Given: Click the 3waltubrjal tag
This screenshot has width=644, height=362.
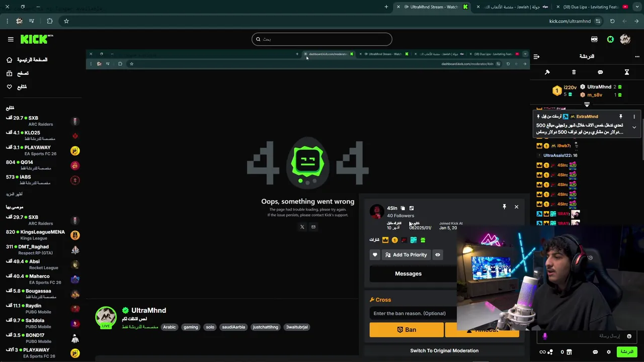Looking at the screenshot, I should point(297,327).
